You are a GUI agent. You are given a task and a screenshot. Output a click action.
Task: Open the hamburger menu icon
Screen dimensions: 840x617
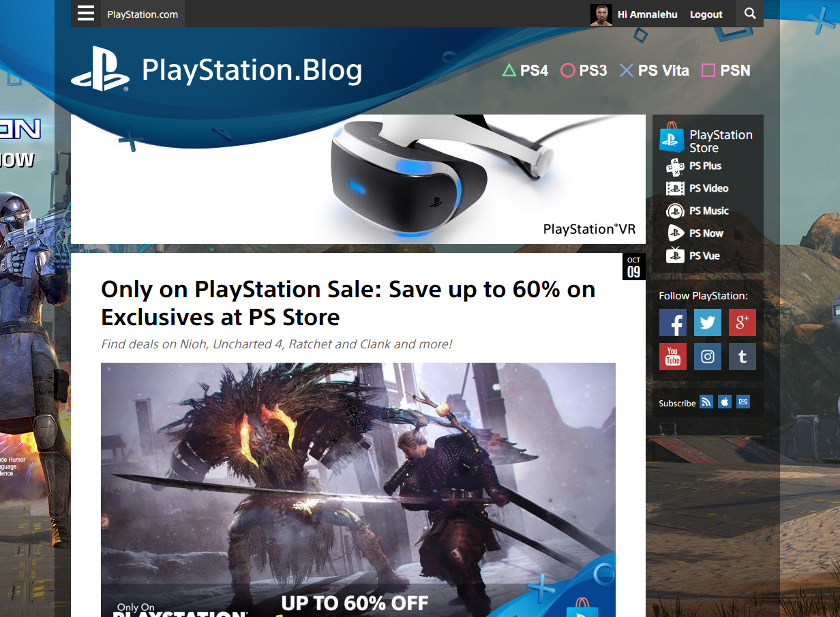pos(86,14)
